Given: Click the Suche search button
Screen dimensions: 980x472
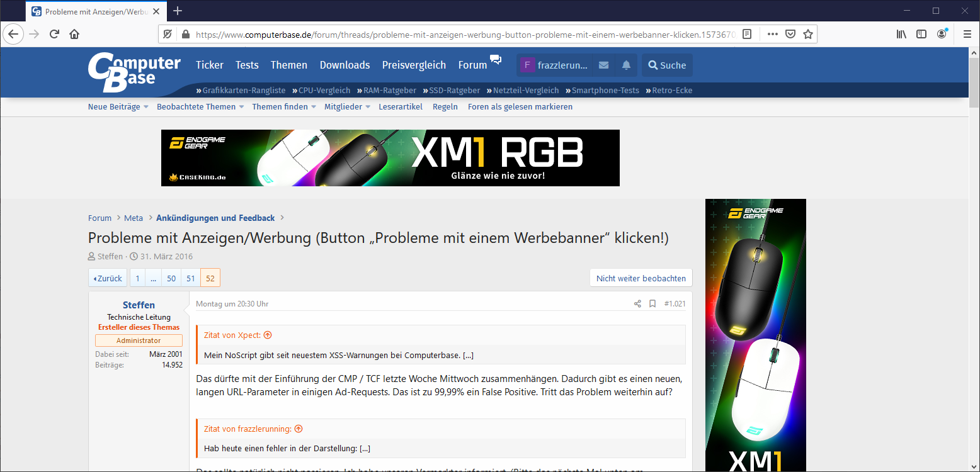Looking at the screenshot, I should click(667, 65).
